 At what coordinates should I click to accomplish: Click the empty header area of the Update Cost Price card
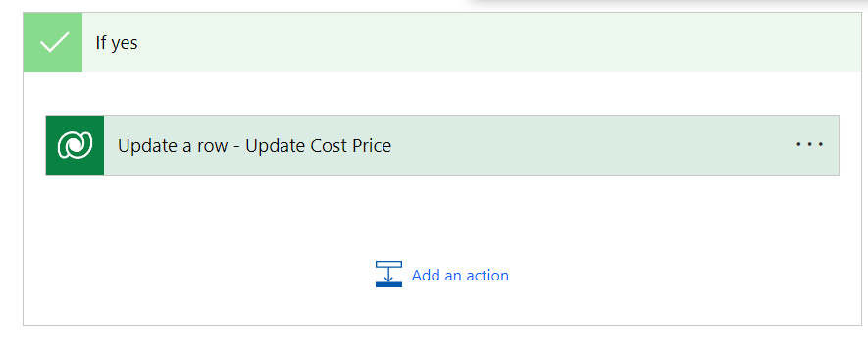592,145
